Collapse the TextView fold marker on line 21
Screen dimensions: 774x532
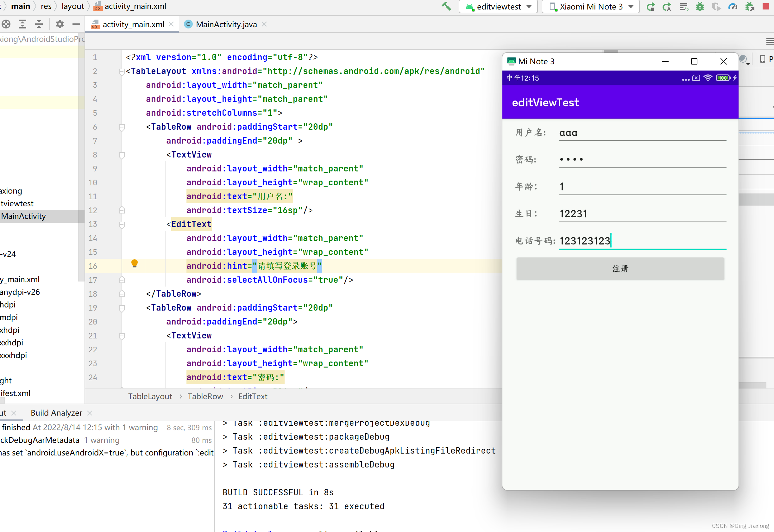coord(122,336)
